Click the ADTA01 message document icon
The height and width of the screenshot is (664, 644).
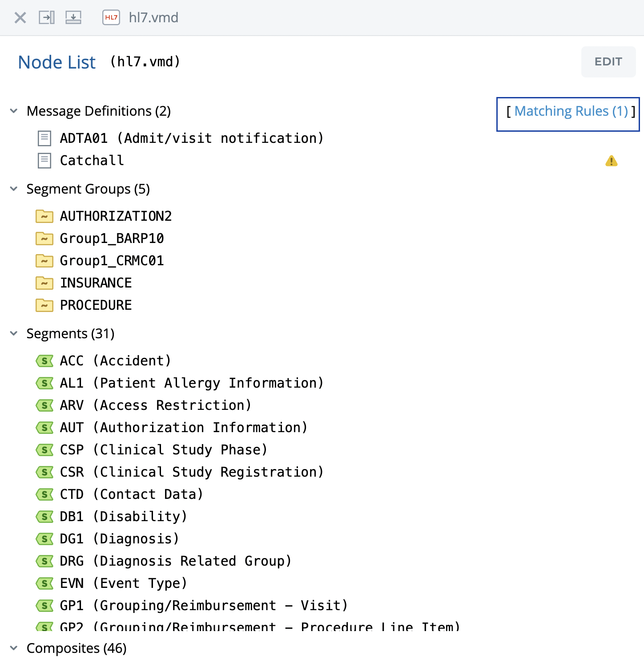coord(44,138)
